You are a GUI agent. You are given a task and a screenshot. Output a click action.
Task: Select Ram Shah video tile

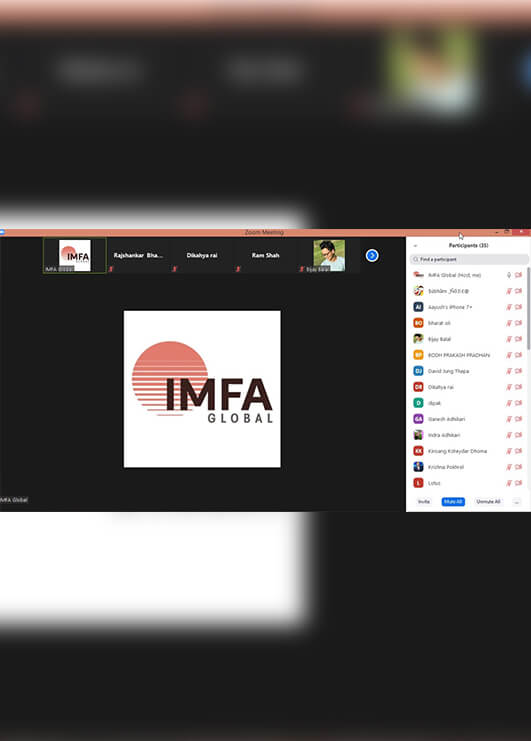[x=266, y=256]
